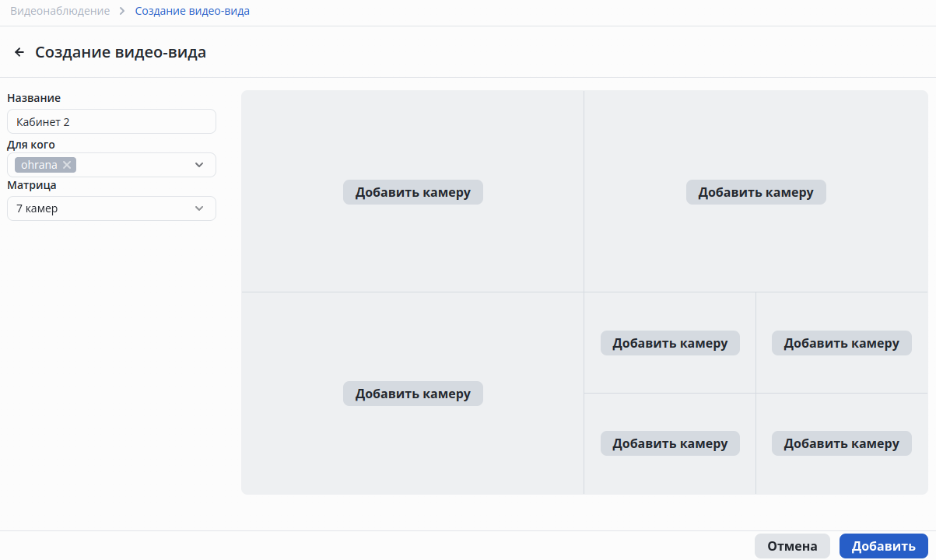Click 'Создание видео-вида' breadcrumb
This screenshot has height=560, width=936.
point(192,12)
